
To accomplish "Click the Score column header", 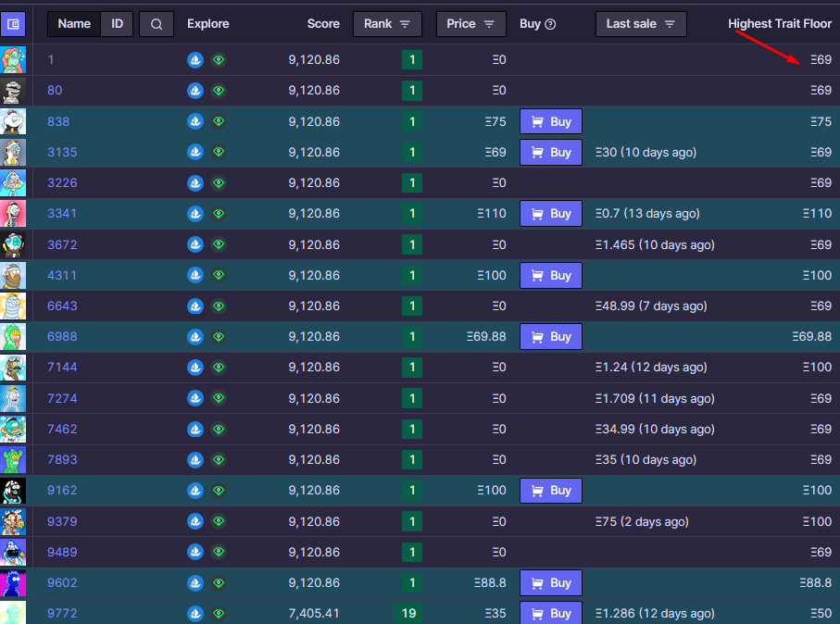I will [x=323, y=24].
